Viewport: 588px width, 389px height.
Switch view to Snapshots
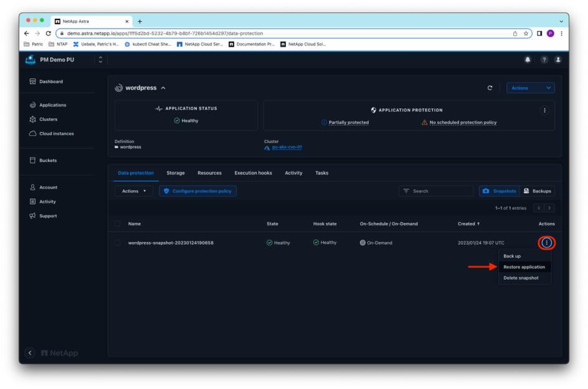(x=500, y=191)
